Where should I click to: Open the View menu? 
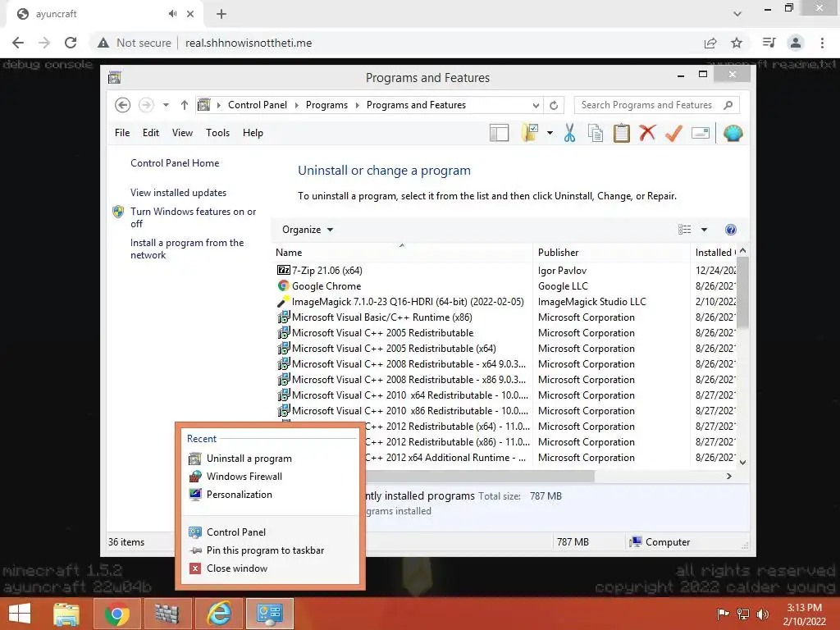(182, 133)
